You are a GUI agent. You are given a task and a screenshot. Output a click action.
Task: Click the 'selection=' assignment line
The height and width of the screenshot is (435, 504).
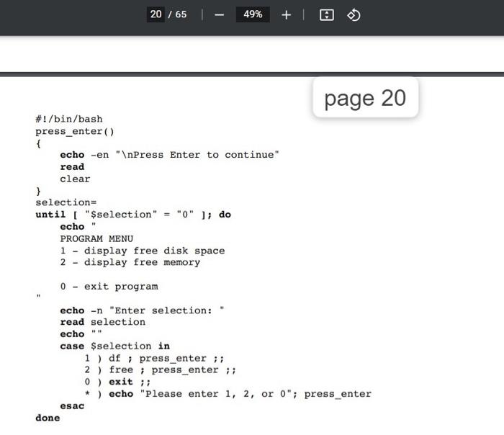pyautogui.click(x=66, y=202)
